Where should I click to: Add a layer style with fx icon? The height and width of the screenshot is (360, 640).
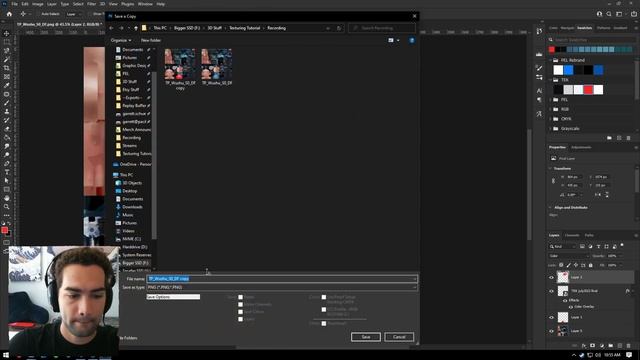(584, 346)
